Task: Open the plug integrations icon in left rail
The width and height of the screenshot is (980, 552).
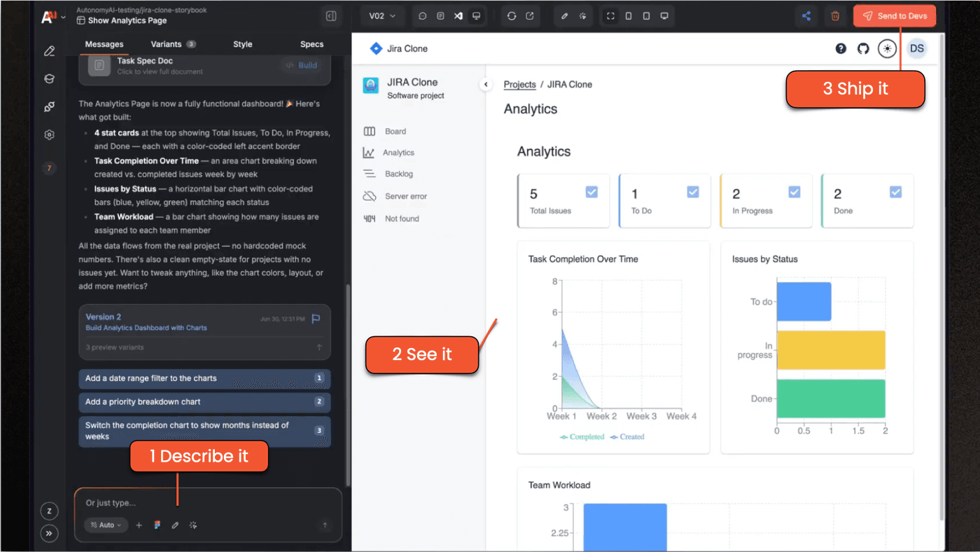Action: tap(49, 106)
